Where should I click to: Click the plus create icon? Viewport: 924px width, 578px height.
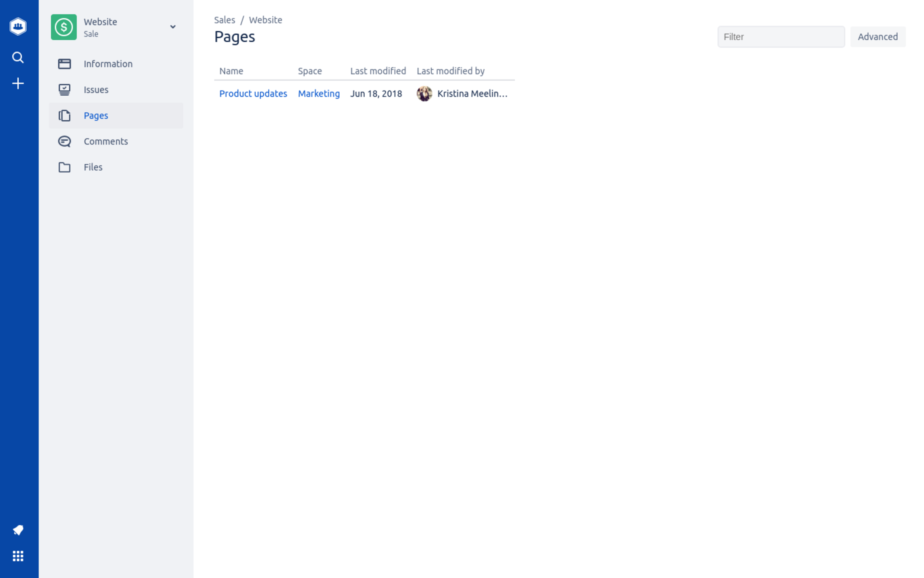18,84
